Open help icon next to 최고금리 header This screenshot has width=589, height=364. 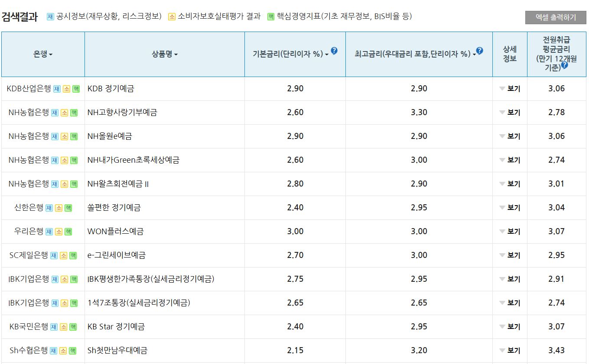(480, 51)
